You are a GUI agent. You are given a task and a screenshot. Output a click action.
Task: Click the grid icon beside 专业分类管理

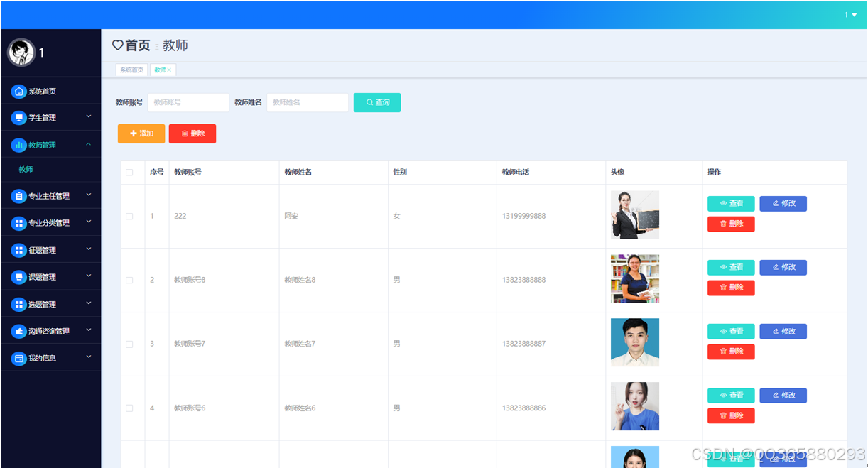19,223
